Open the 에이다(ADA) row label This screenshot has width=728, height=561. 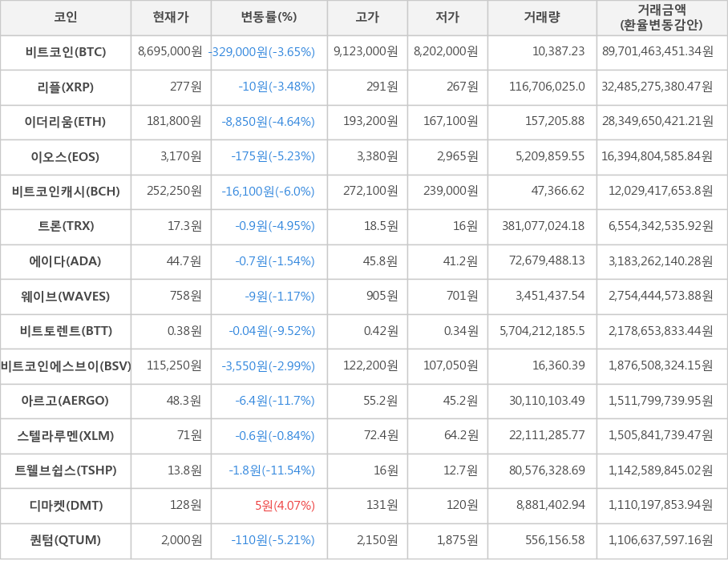click(66, 261)
